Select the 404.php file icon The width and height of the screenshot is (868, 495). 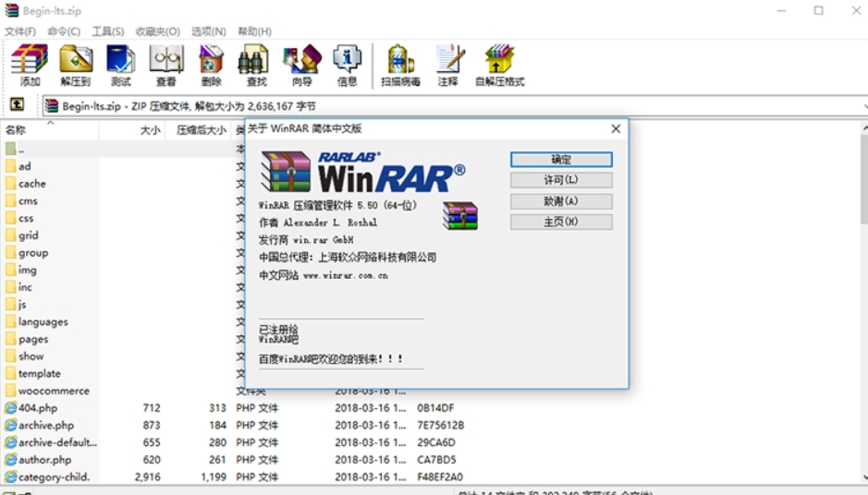point(11,407)
